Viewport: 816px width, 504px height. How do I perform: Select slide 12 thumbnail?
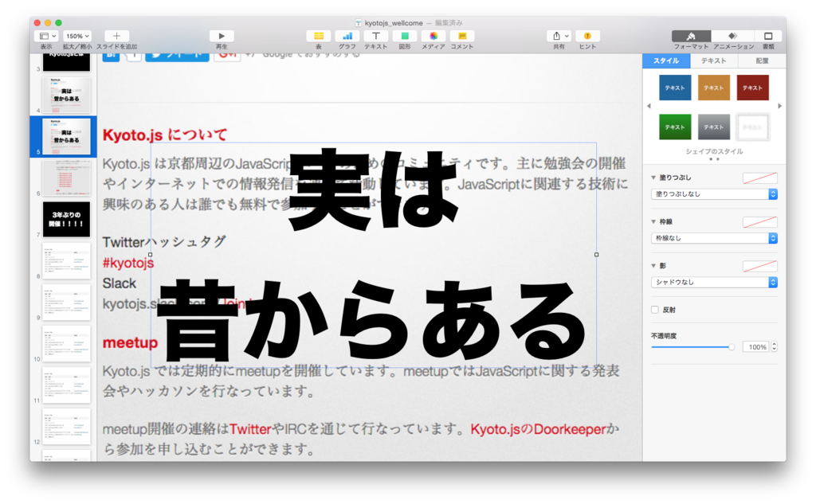[x=66, y=427]
